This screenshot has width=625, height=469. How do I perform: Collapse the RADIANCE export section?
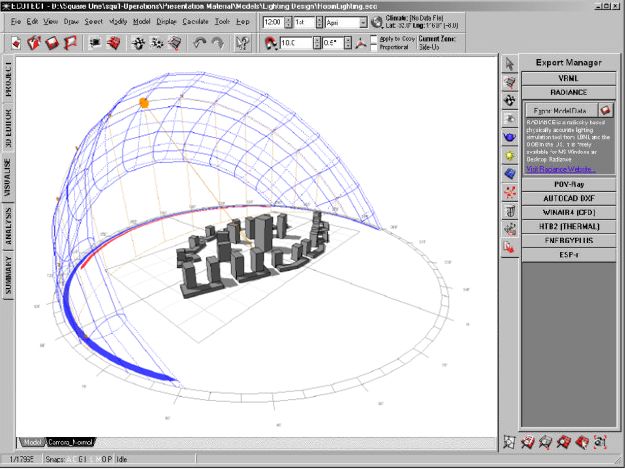[568, 92]
